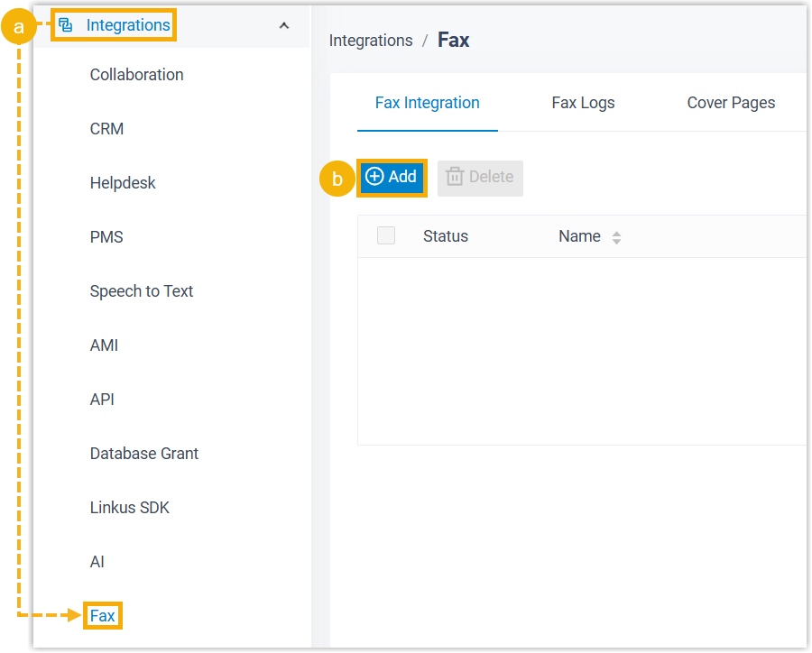Go to Helpdesk integration
Viewport: 812px width, 653px height.
pyautogui.click(x=123, y=183)
